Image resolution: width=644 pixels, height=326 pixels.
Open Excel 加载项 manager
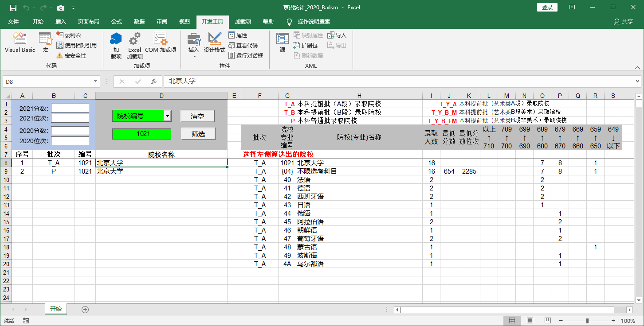point(135,46)
